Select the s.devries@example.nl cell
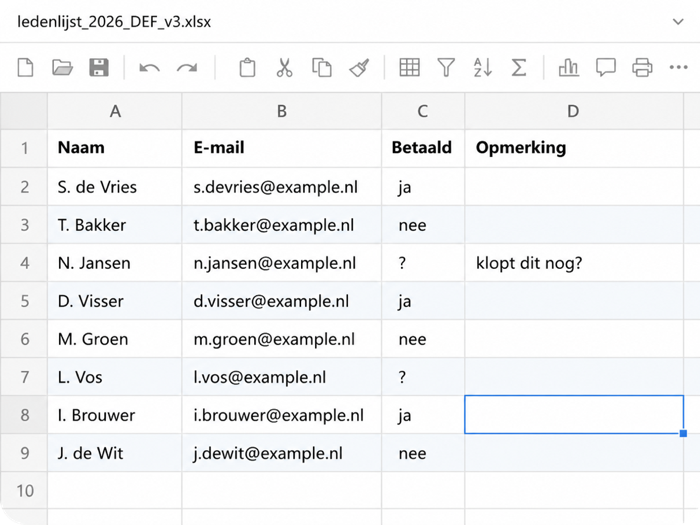700x525 pixels. click(x=282, y=187)
